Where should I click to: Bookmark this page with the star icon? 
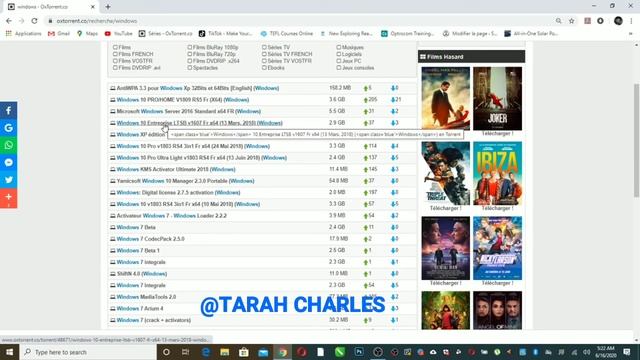[571, 21]
